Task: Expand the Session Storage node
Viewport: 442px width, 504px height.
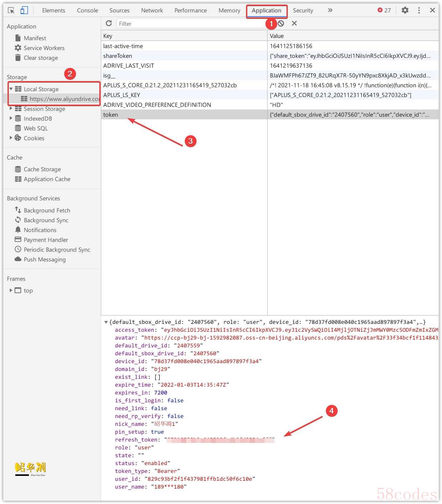Action: click(11, 108)
